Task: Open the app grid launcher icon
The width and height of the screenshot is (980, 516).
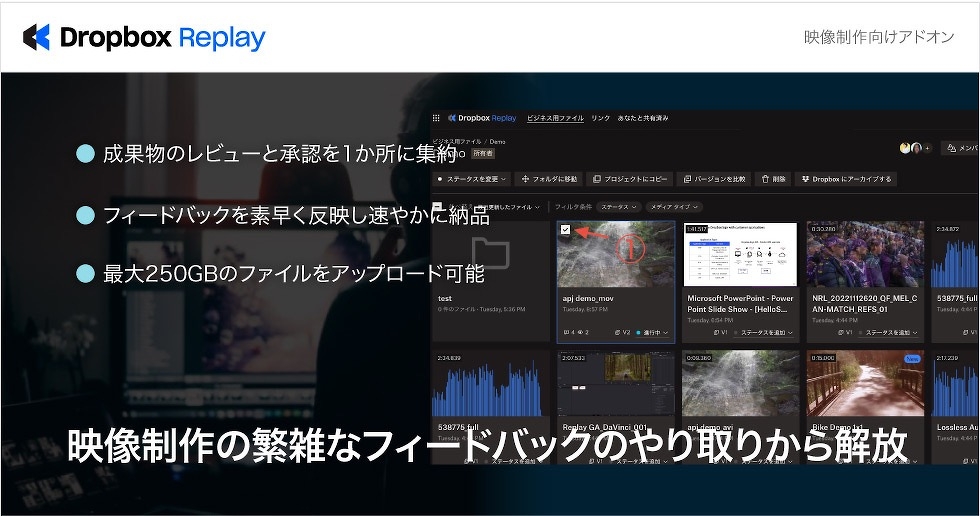Action: pyautogui.click(x=436, y=117)
